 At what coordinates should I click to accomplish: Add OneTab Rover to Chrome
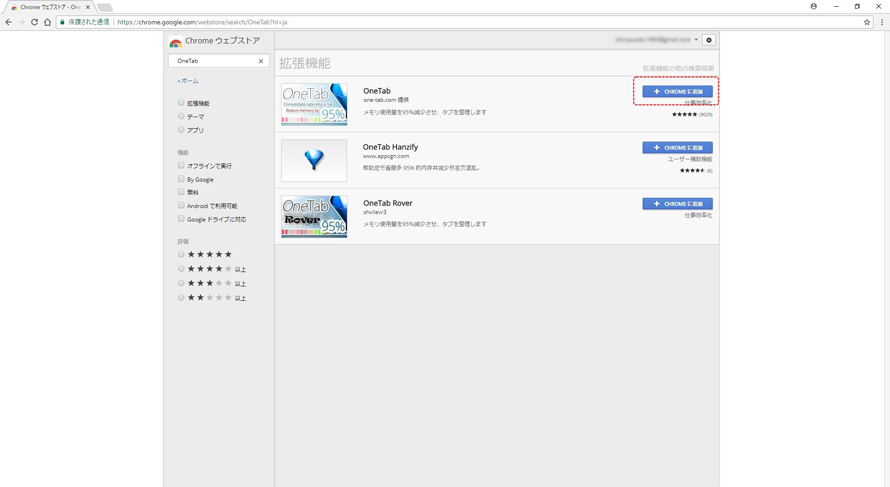(677, 204)
